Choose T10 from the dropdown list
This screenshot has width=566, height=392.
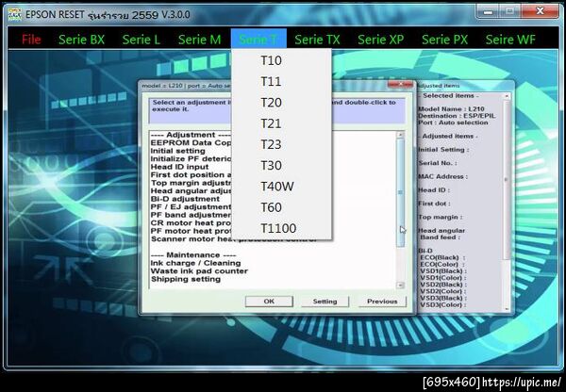tap(281, 60)
